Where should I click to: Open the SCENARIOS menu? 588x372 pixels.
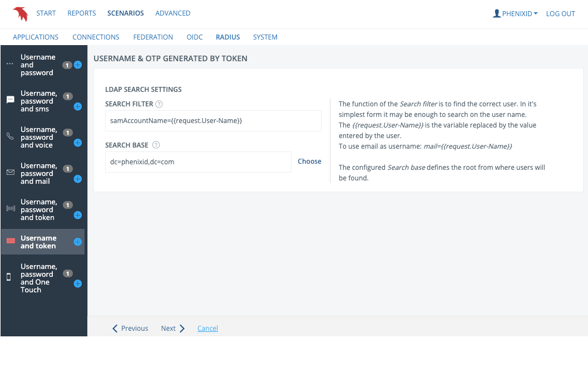pos(125,13)
